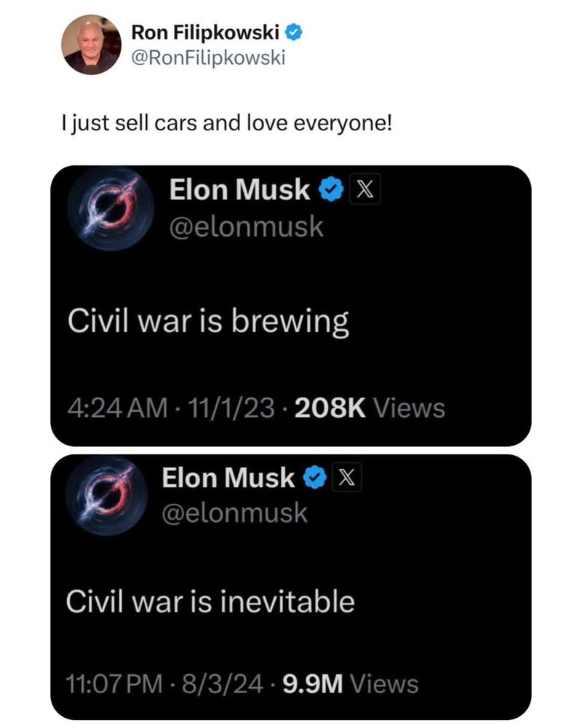The height and width of the screenshot is (728, 582).
Task: Click the blue verified badge beside Elon Musk's name
Action: [332, 189]
